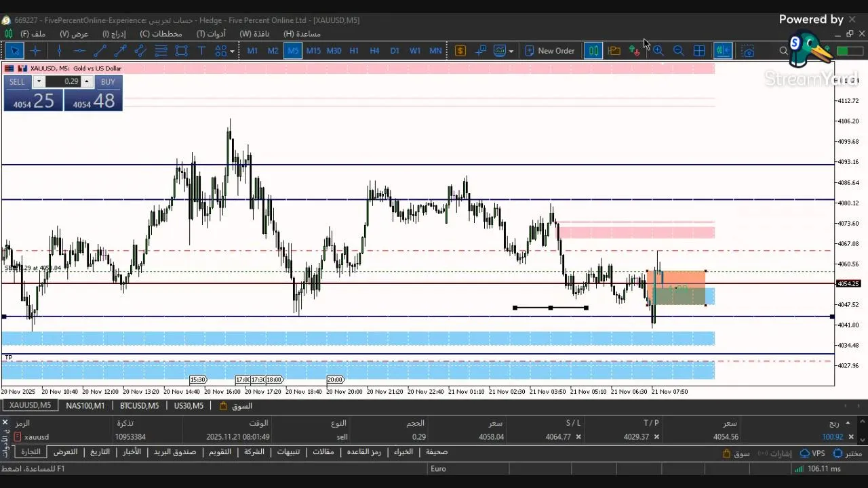Open the السوق market chart tab
The width and height of the screenshot is (868, 488).
coord(236,406)
